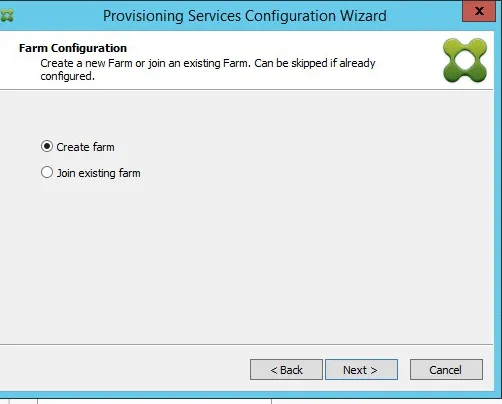The width and height of the screenshot is (502, 404).
Task: Click the Provisioning Services Configuration Wizard title
Action: click(245, 16)
